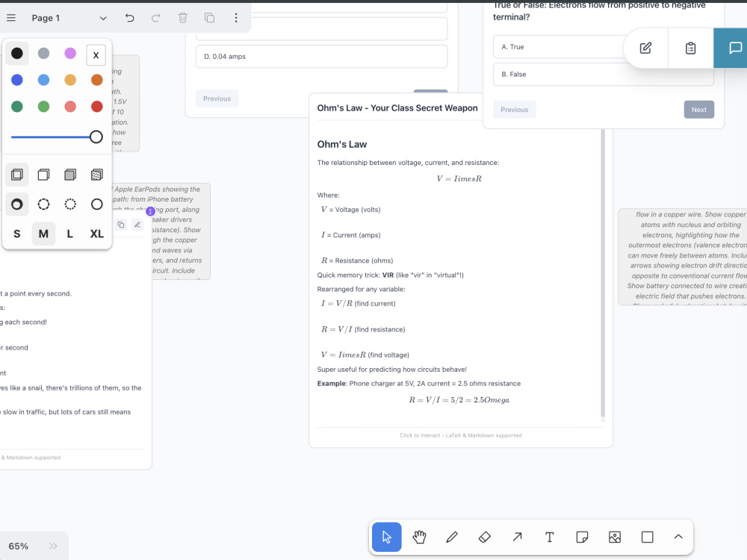Viewport: 747px width, 560px height.
Task: Choose the first fill style option
Action: coord(16,175)
